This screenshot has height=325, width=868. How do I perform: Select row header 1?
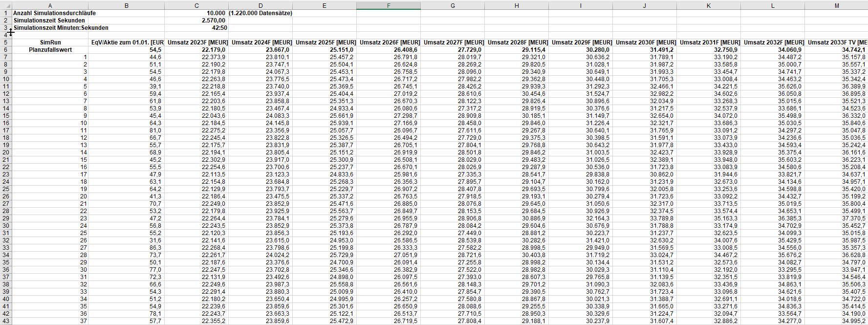tap(6, 13)
